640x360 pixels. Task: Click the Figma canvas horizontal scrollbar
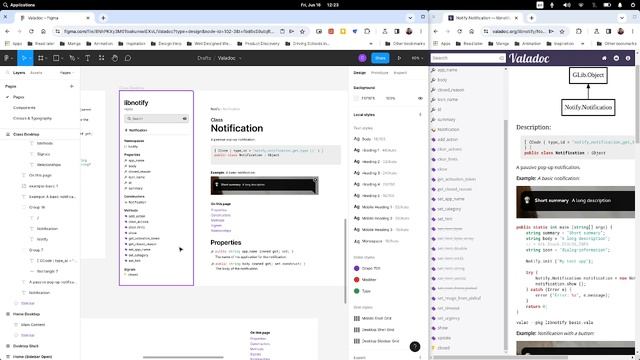click(183, 357)
